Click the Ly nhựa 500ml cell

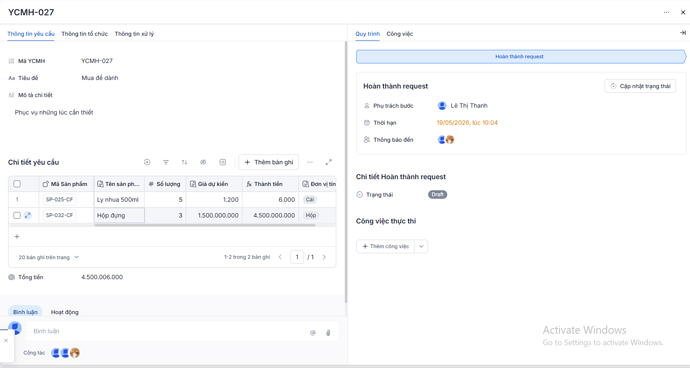coord(119,200)
